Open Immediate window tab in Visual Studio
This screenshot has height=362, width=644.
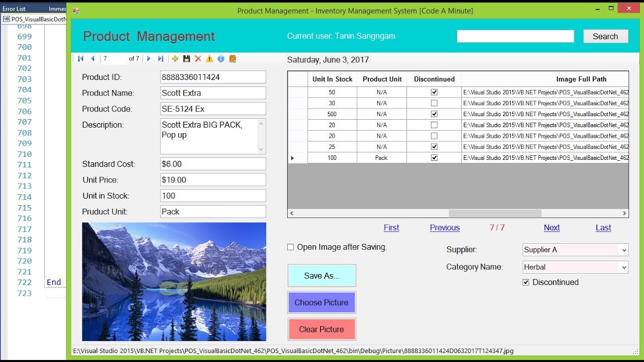(57, 9)
